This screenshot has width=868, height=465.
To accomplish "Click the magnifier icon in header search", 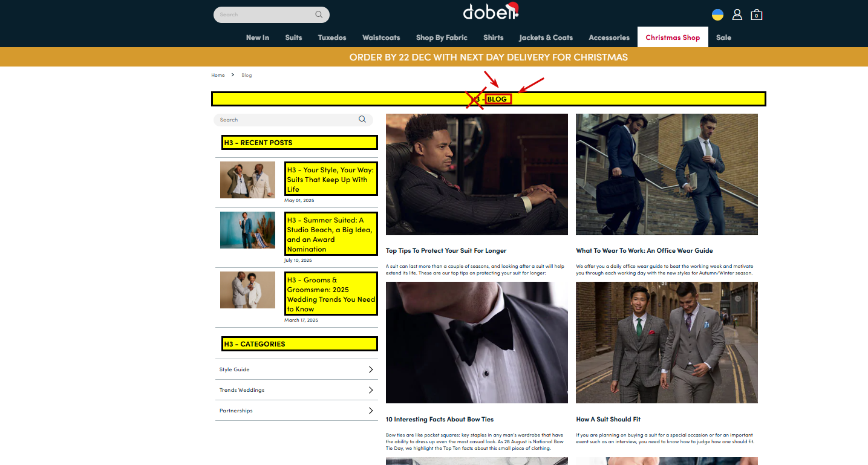I will [x=319, y=15].
